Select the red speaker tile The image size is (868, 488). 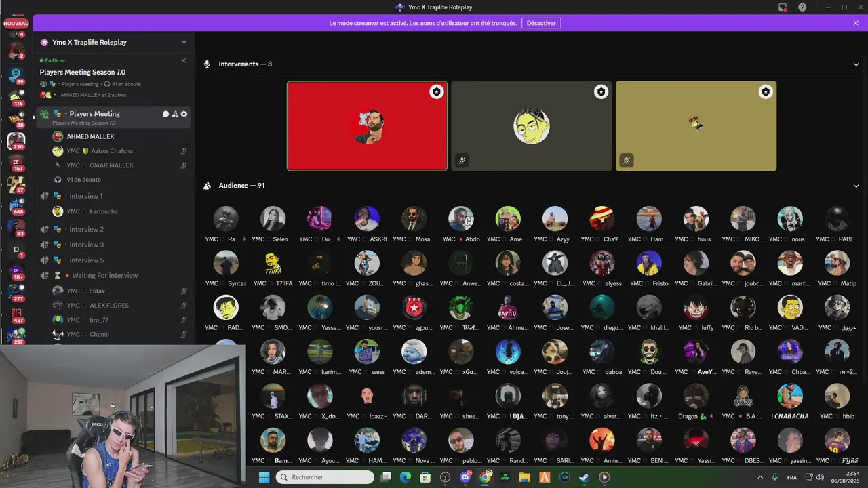click(x=367, y=126)
